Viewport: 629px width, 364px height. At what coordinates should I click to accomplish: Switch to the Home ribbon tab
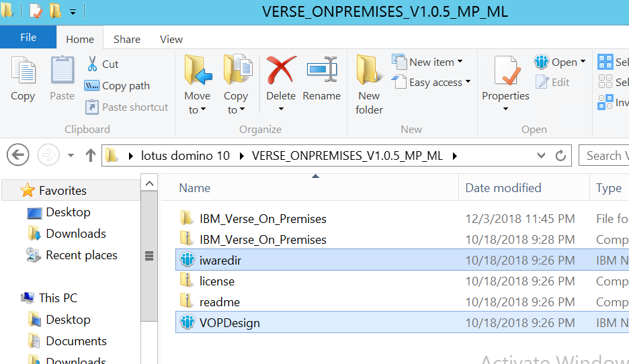tap(80, 39)
